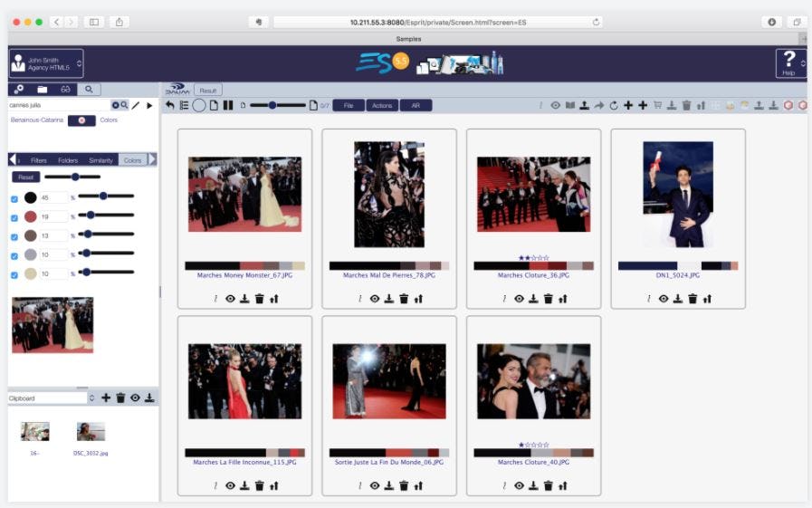Image resolution: width=812 pixels, height=508 pixels.
Task: Toggle eye icon in top toolbar
Action: coord(556,106)
